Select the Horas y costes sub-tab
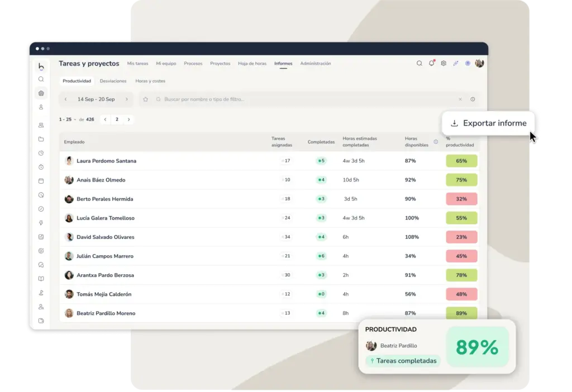 [x=150, y=81]
